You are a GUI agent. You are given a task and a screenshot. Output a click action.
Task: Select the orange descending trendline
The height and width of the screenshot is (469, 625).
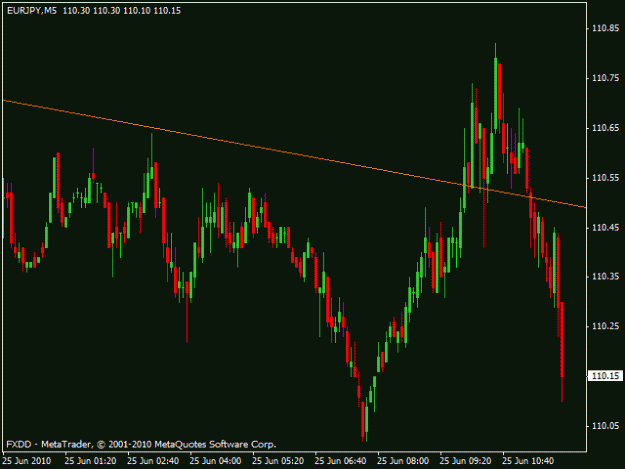[x=294, y=154]
